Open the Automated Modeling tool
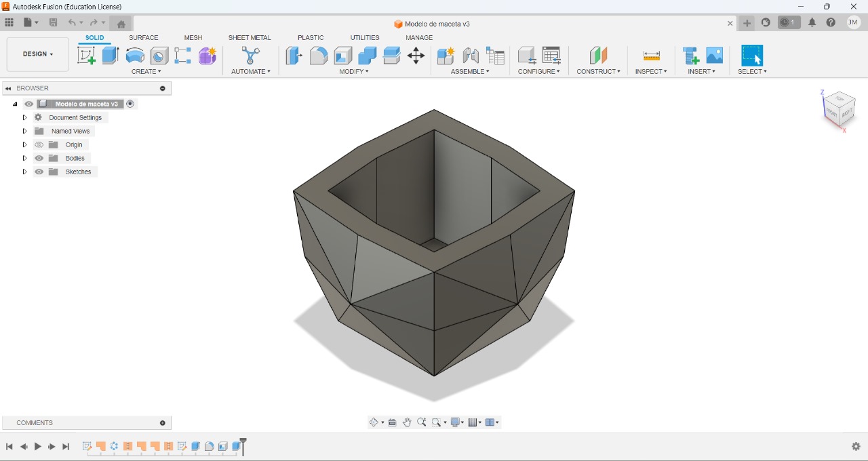868x461 pixels. [x=250, y=56]
